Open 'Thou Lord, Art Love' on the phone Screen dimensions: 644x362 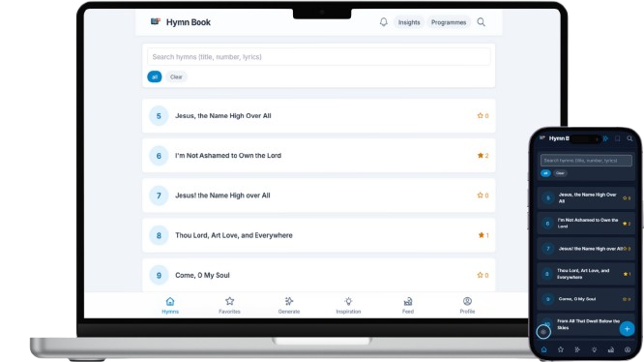[x=586, y=274]
